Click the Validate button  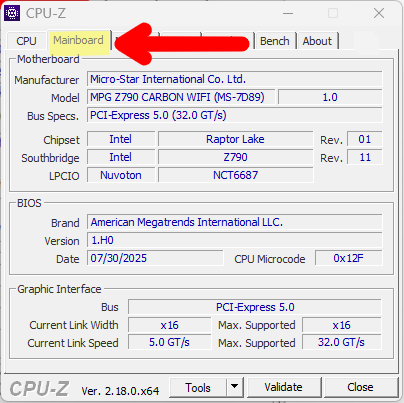(x=284, y=388)
